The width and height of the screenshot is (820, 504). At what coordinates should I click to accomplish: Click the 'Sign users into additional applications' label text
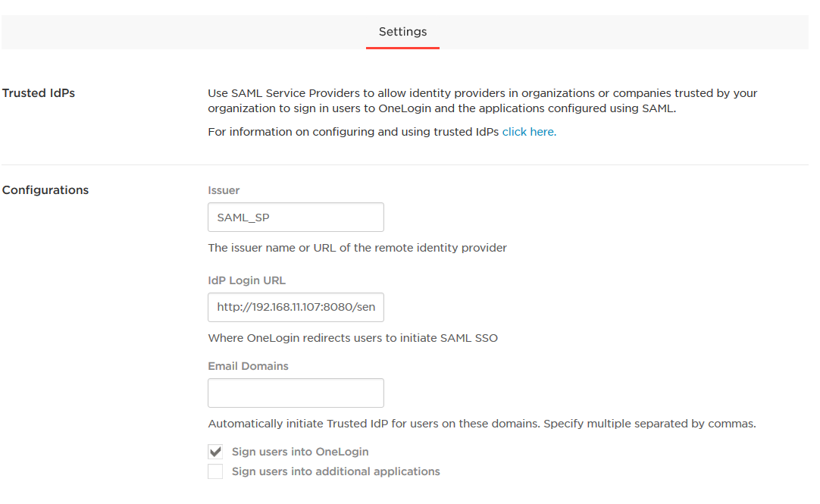tap(336, 471)
